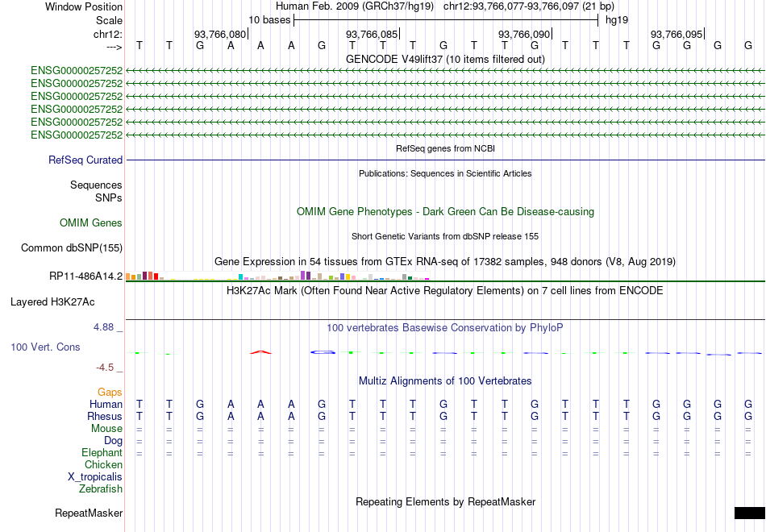Click the hg19 assembly label beside the scale

pos(617,20)
